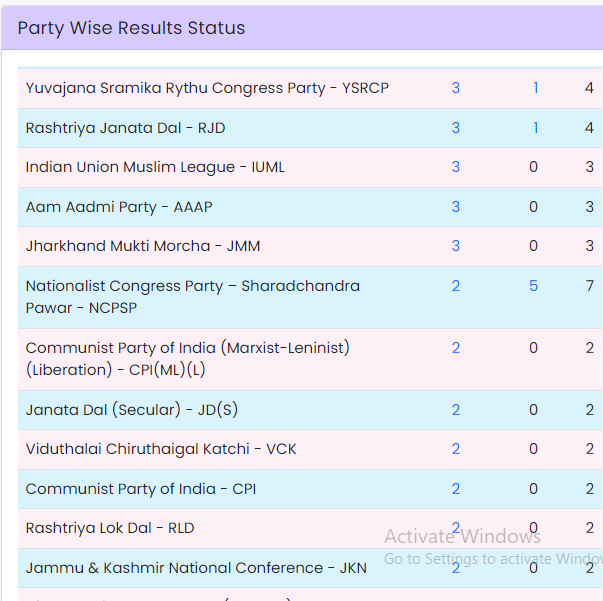Screen dimensions: 603x601
Task: Click CPI(ML)(L) won count link
Action: [x=456, y=348]
